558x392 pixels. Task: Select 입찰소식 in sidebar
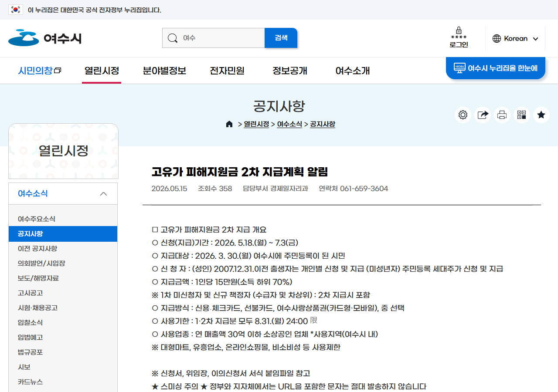(x=63, y=322)
